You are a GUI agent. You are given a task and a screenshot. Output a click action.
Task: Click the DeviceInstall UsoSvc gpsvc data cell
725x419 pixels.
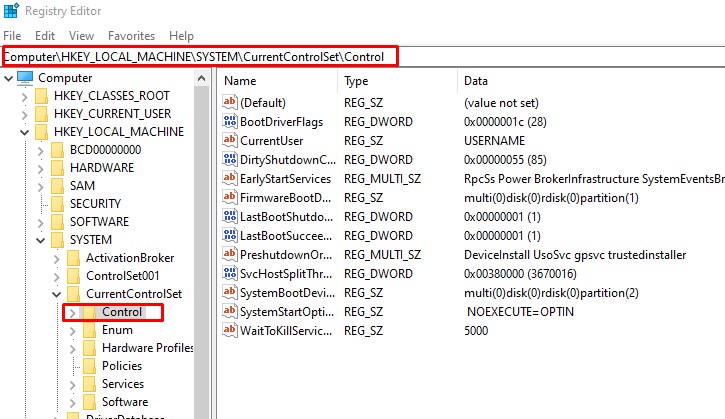575,255
